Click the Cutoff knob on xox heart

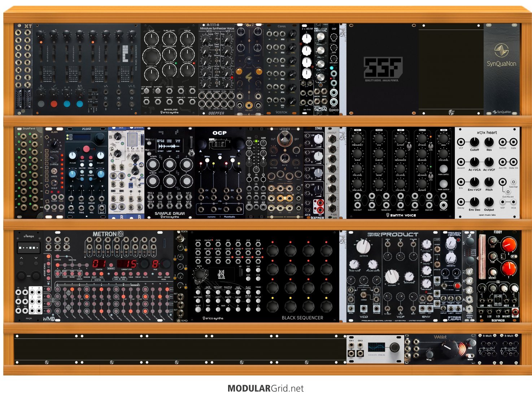[474, 142]
